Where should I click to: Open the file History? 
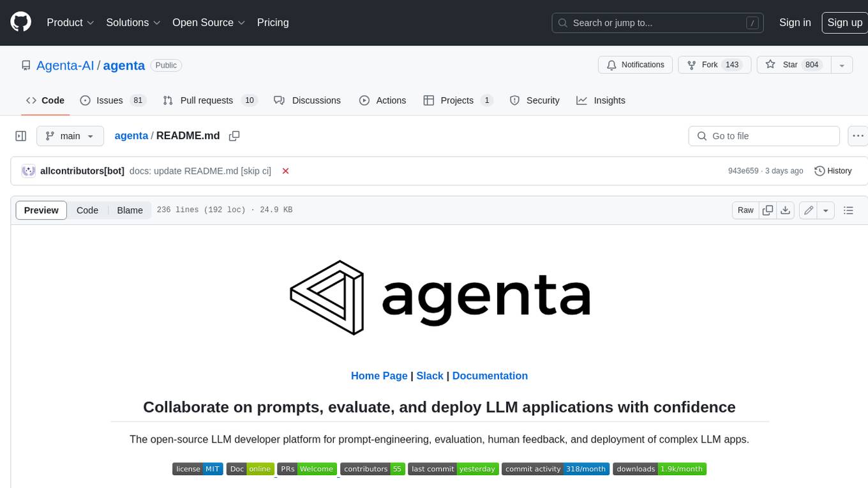[x=833, y=171]
